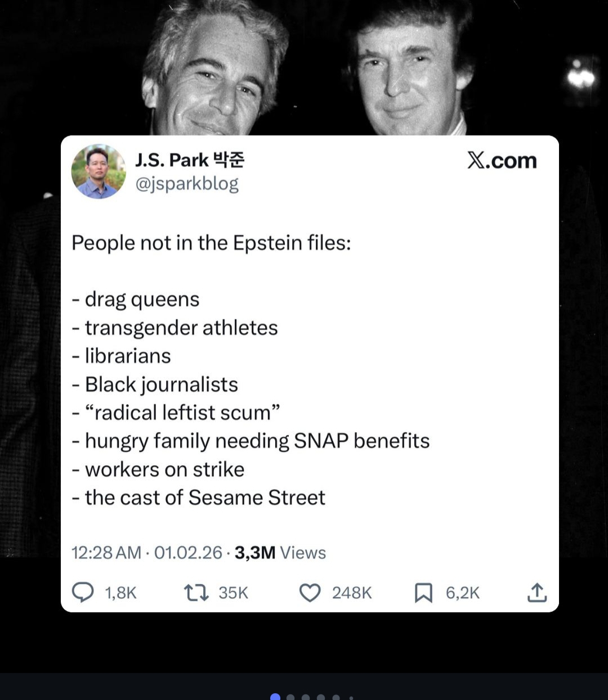The image size is (608, 700).
Task: Select the second carousel page dot
Action: [x=290, y=698]
